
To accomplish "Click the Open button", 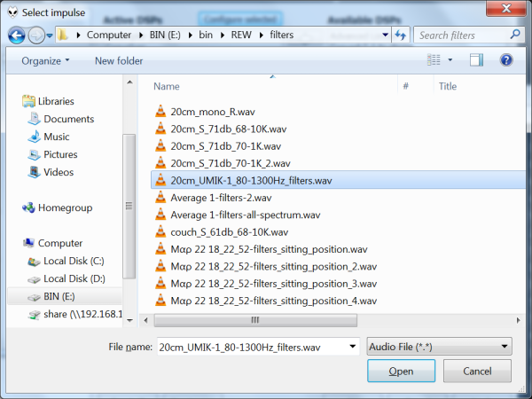I will point(400,372).
